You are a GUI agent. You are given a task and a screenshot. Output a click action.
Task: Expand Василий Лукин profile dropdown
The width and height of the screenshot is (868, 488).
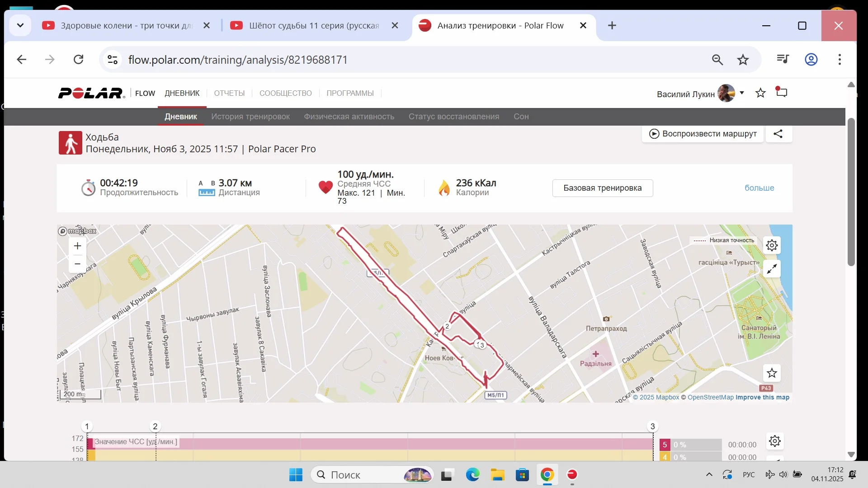tap(742, 93)
